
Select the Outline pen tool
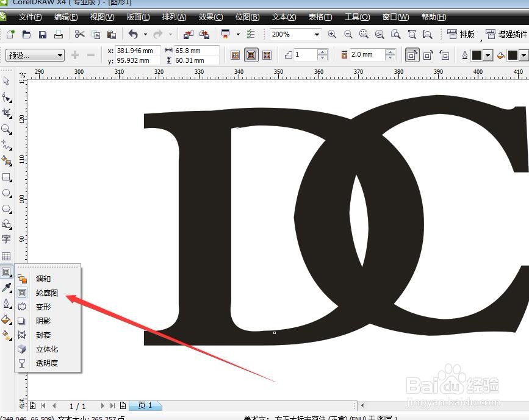[x=7, y=304]
